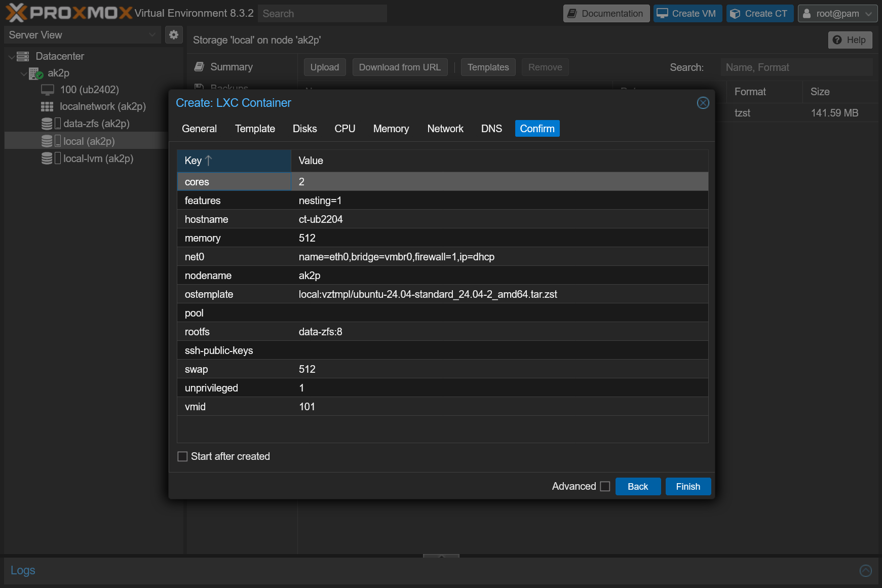Click the Help question mark icon
882x588 pixels.
pos(837,40)
